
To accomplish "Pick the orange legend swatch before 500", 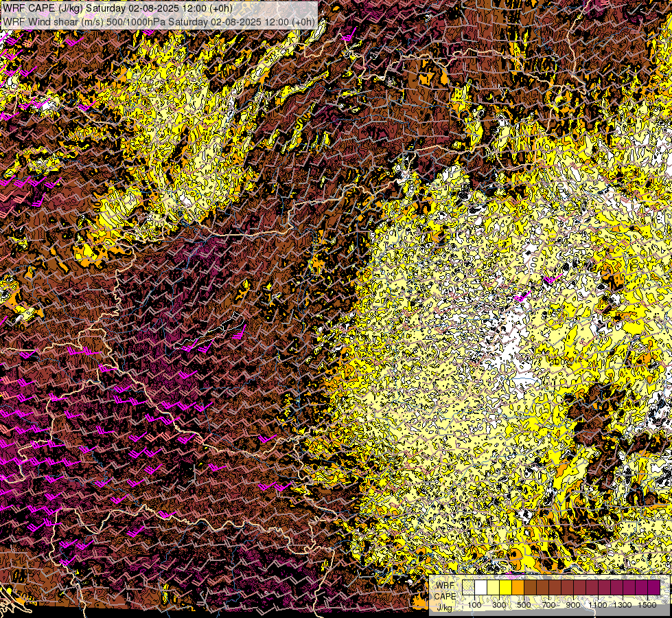I will [x=518, y=587].
